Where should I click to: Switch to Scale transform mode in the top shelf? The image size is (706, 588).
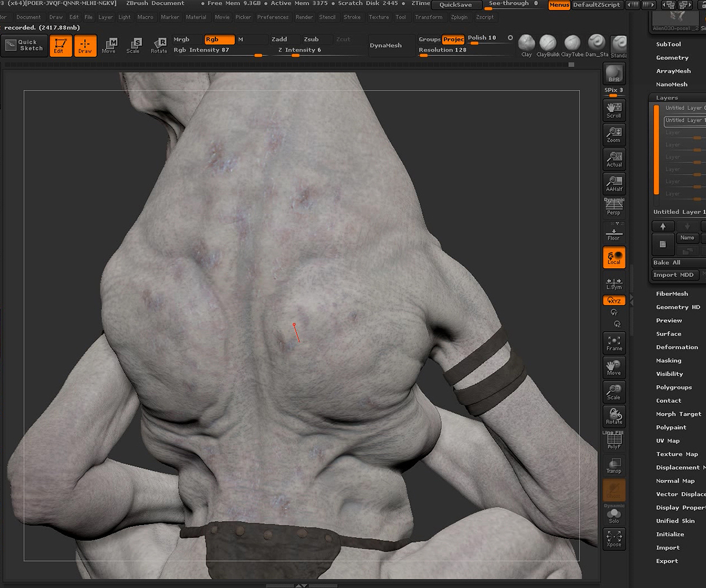pos(134,45)
